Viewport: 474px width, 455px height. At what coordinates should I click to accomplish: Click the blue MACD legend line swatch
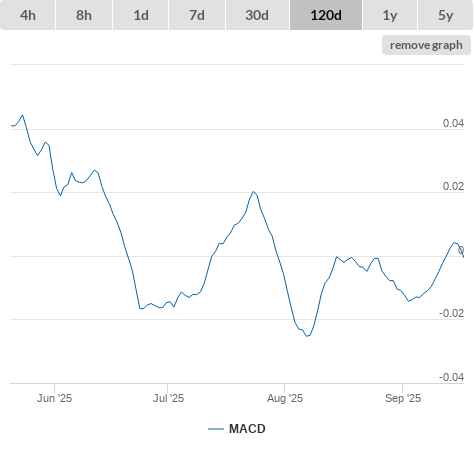(216, 429)
